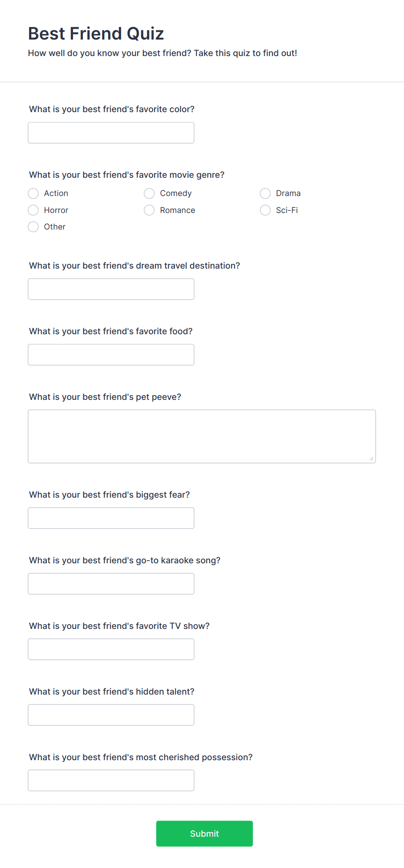Viewport: 404px width, 868px height.
Task: Select the Action radio button
Action: (33, 193)
